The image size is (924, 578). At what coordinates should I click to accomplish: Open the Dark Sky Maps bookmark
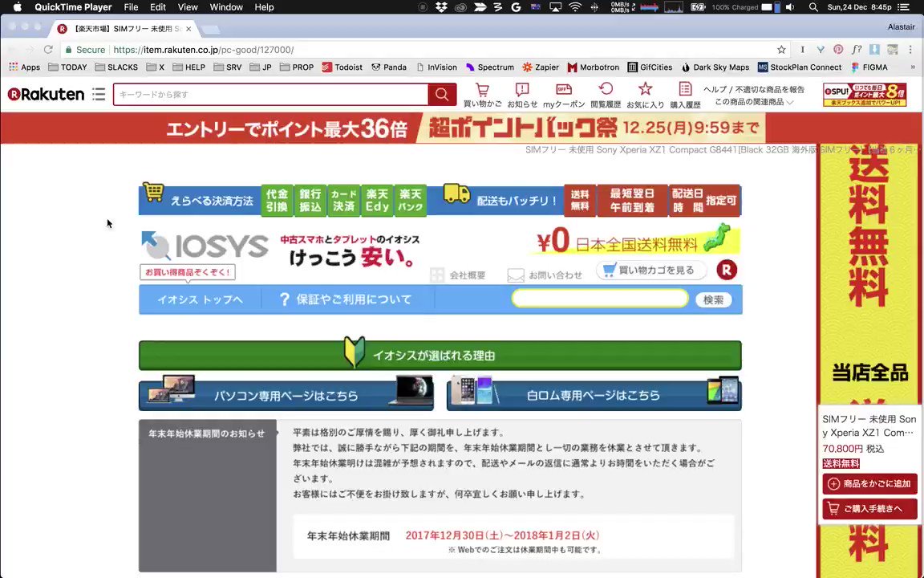coord(715,67)
